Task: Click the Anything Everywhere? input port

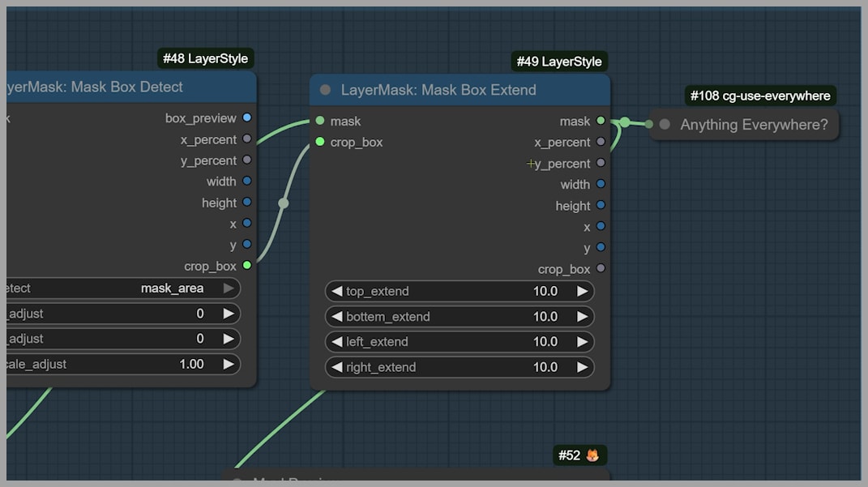Action: pos(649,124)
